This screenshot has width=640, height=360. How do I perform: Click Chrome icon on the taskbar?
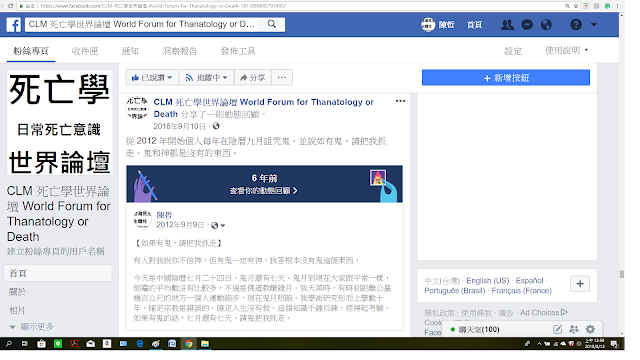point(189,344)
